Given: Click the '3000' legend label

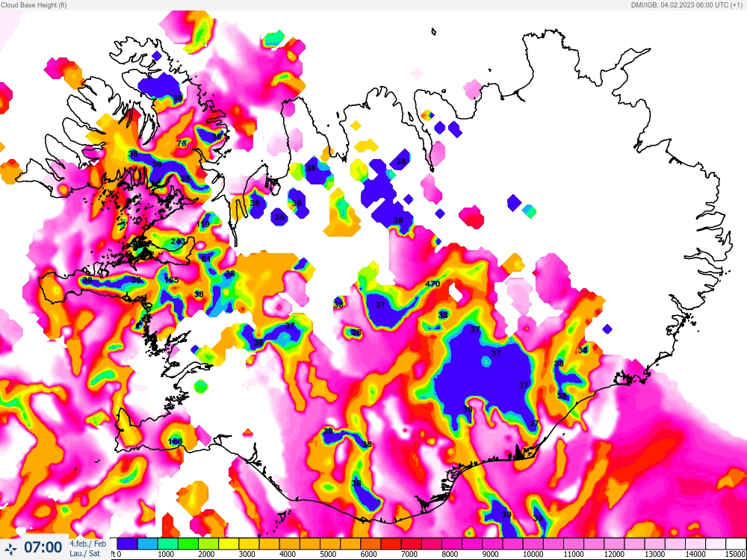Looking at the screenshot, I should (247, 554).
